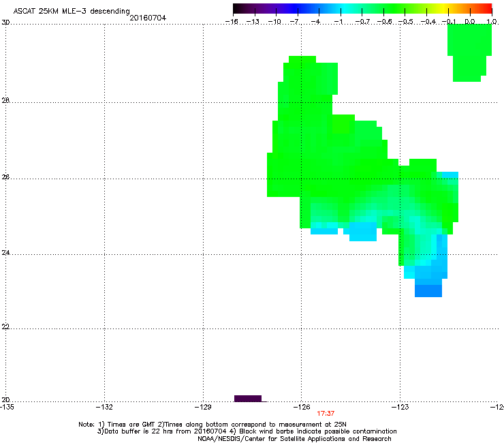Image resolution: width=504 pixels, height=443 pixels.
Task: Click the -0.5 color scale label
Action: pos(405,22)
